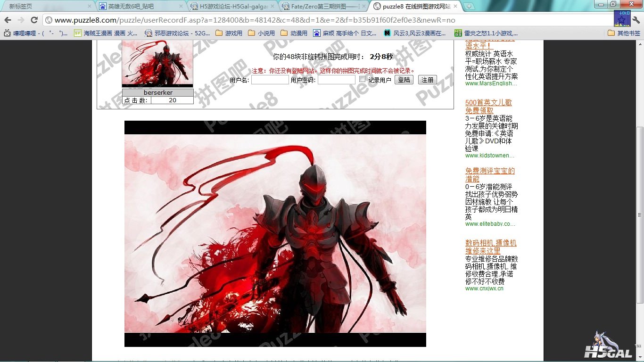
Task: Open a new tab with plus button
Action: click(x=469, y=6)
